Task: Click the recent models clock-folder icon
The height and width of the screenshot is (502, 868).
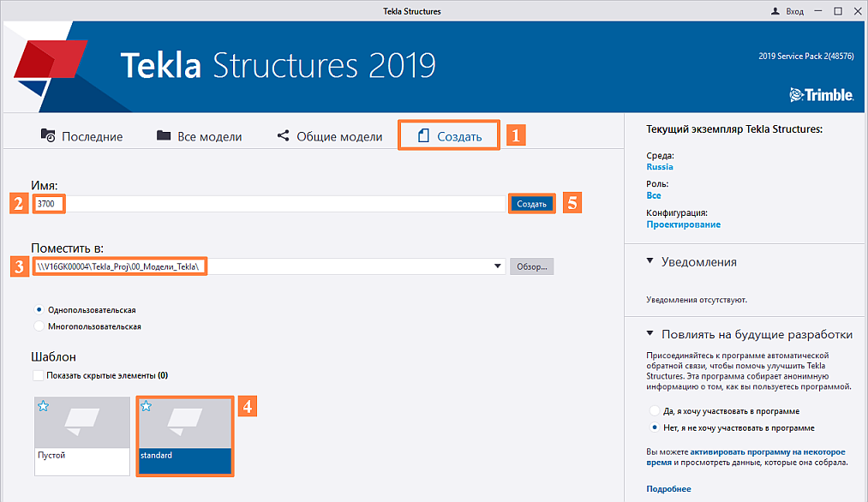Action: click(48, 135)
